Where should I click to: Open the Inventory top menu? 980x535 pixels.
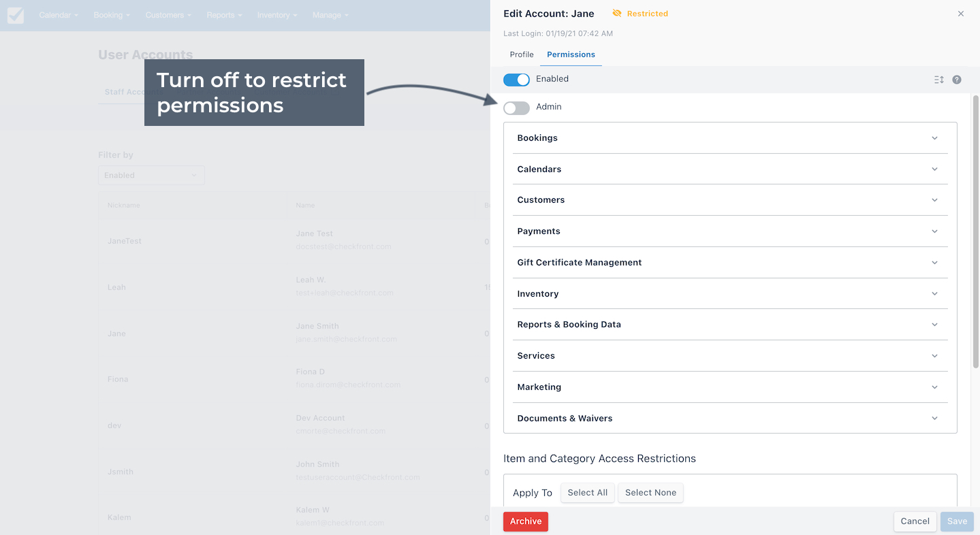[x=276, y=15]
